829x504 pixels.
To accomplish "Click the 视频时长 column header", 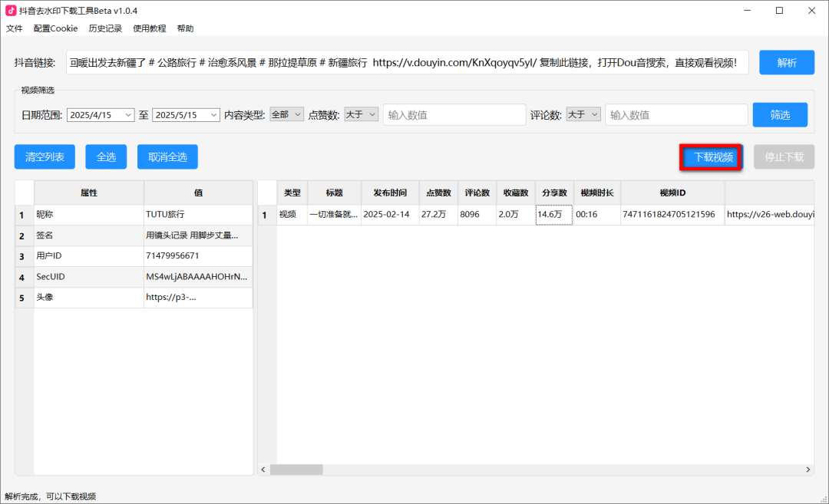I will click(597, 193).
